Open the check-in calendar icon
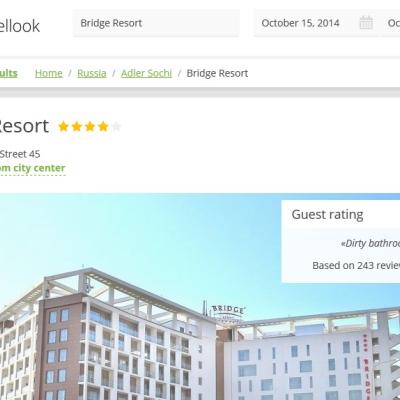The image size is (400, 400). click(366, 23)
